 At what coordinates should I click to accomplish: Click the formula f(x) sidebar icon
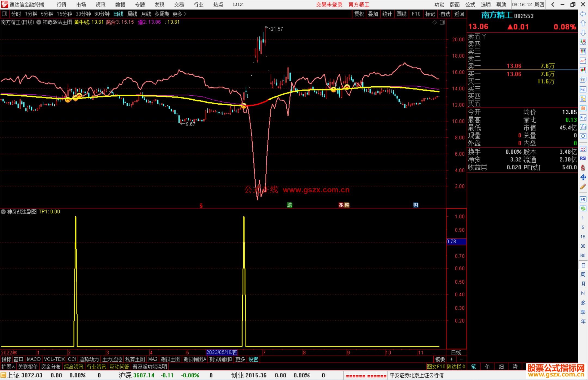583,127
